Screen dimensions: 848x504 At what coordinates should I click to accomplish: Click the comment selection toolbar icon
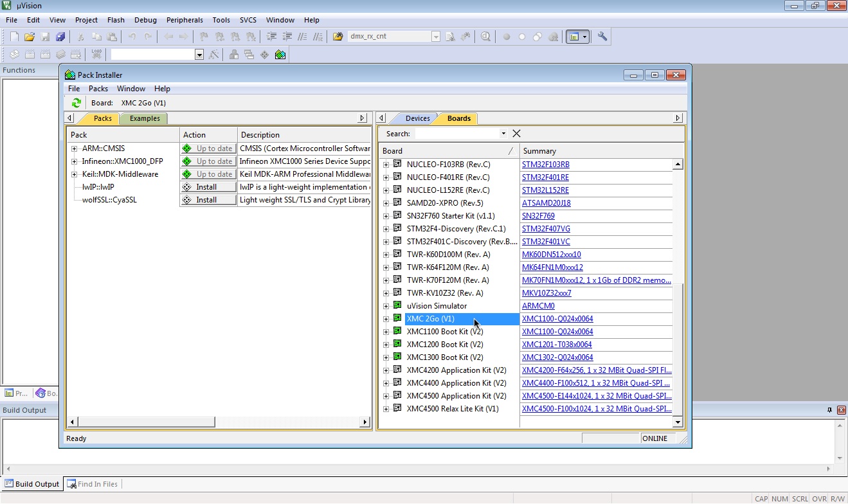[302, 37]
